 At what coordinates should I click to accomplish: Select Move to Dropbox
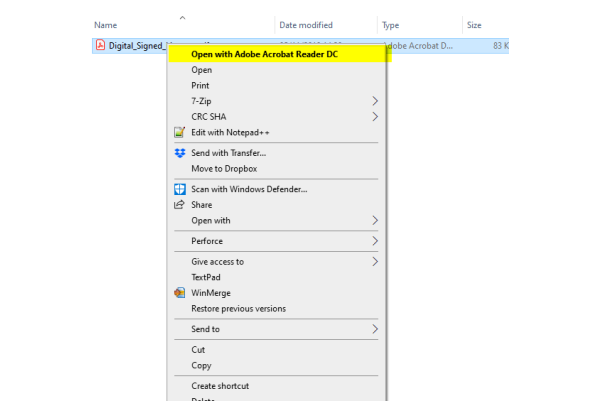pos(277,169)
